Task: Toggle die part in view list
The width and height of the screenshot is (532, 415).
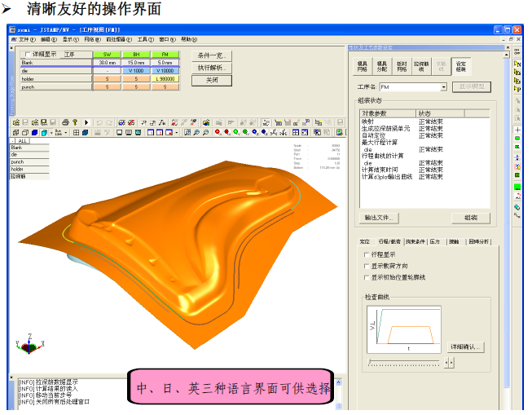Action: [29, 155]
